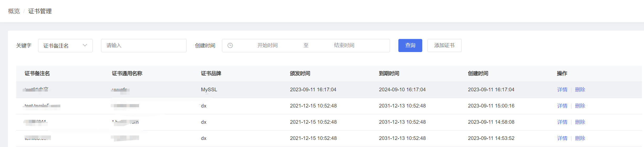Image resolution: width=644 pixels, height=147 pixels.
Task: Focus the 请输入 keyword input field
Action: (x=144, y=46)
